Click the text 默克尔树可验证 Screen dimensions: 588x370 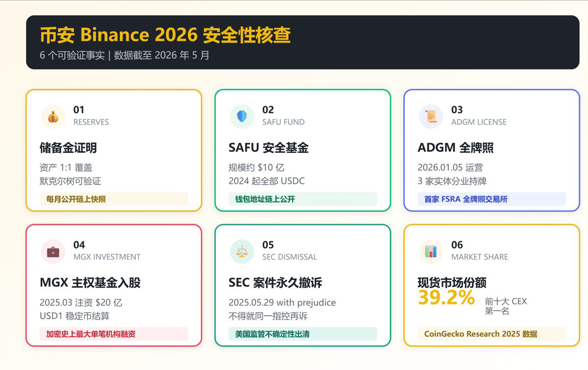point(70,181)
